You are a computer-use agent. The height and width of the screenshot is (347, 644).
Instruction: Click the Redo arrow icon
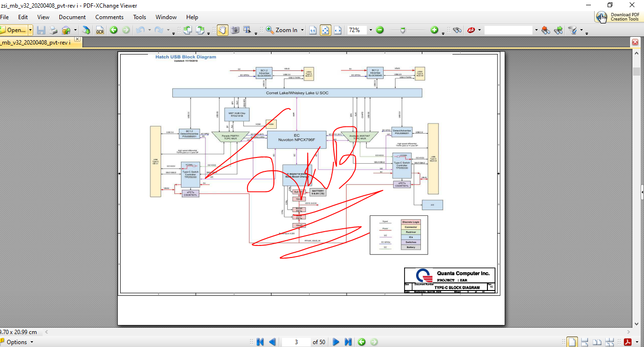[x=159, y=30]
